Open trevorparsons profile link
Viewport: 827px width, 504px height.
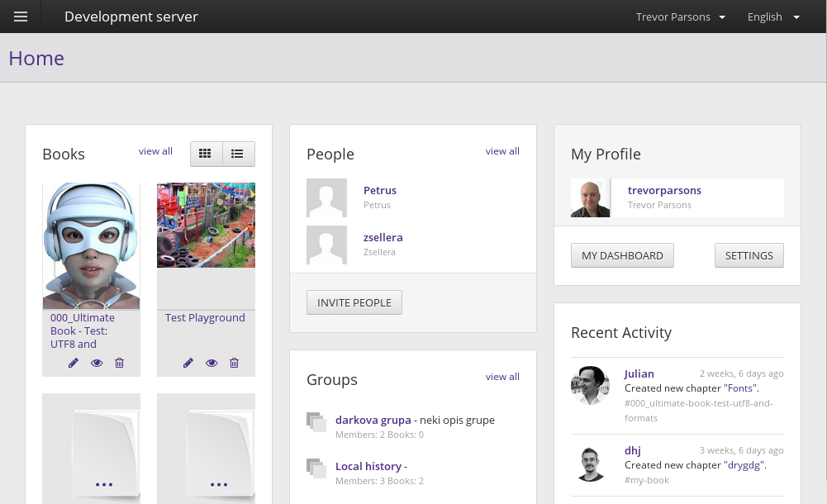664,190
